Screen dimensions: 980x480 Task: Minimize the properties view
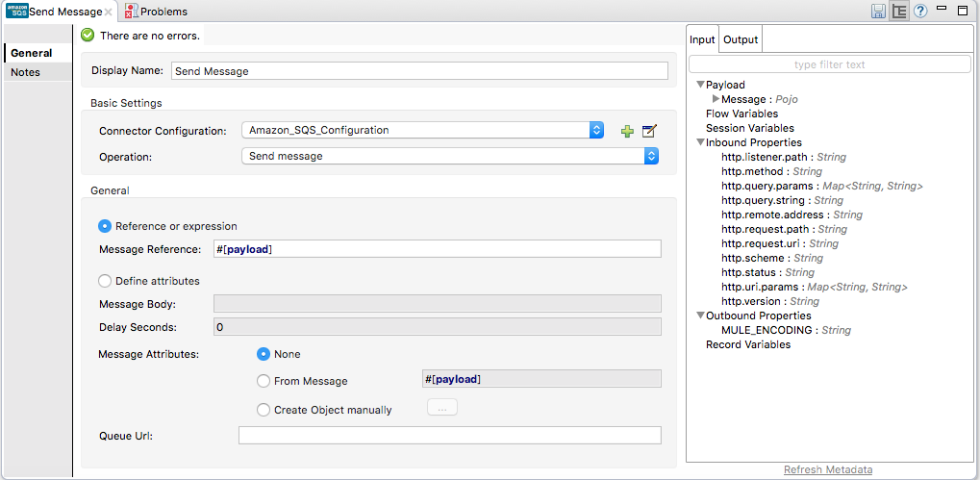(942, 9)
